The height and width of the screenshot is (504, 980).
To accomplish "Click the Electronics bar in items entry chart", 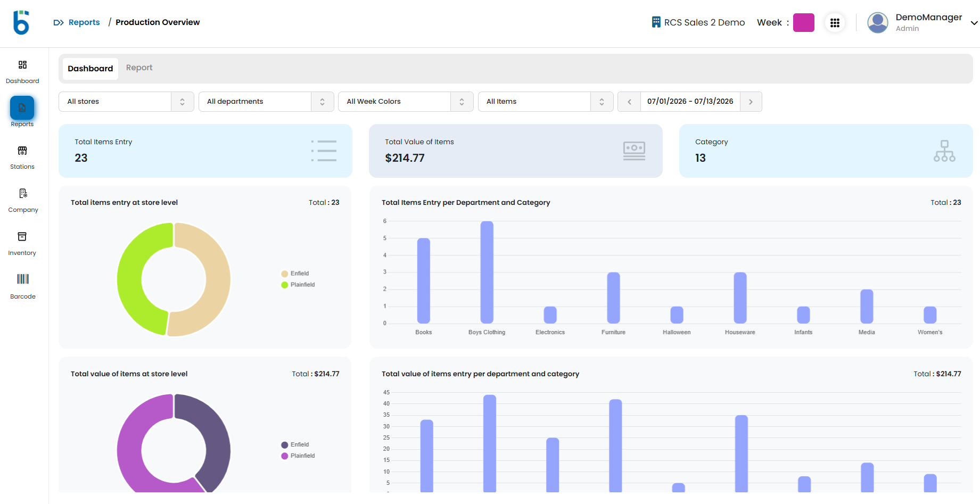I will [x=550, y=315].
